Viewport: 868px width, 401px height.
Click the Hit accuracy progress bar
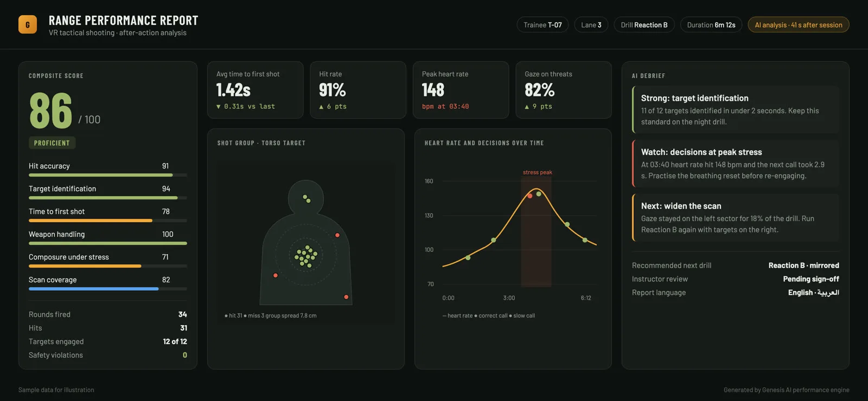pyautogui.click(x=108, y=175)
